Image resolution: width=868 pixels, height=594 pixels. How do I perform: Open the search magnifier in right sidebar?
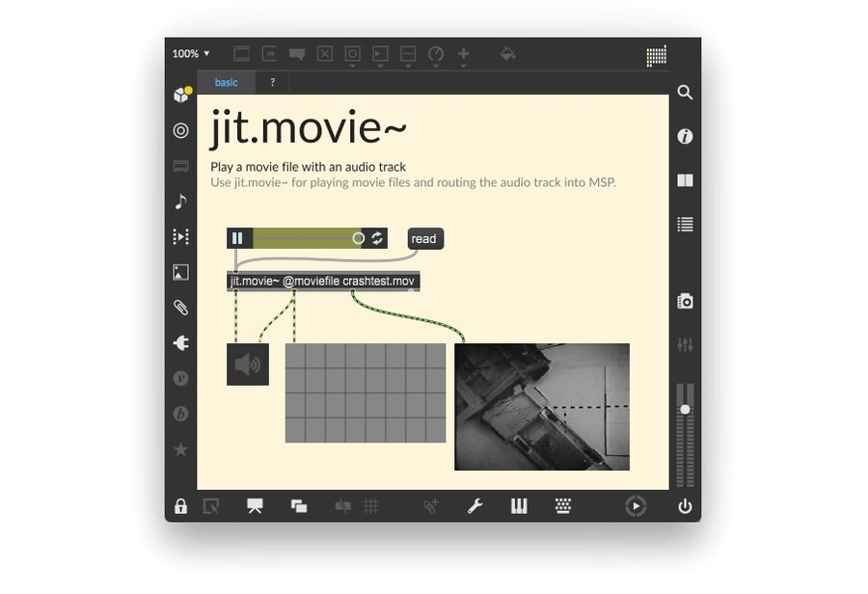coord(685,93)
